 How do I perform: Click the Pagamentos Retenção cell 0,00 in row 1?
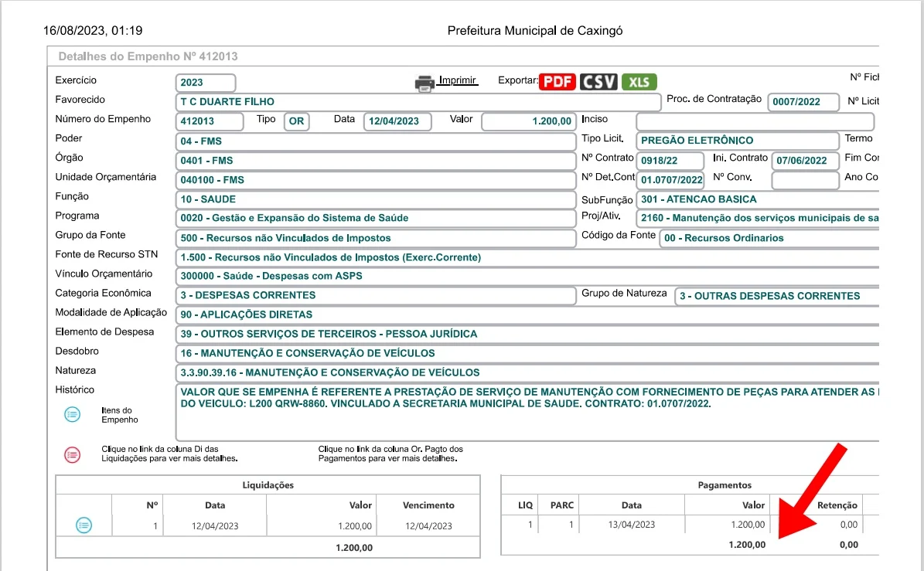pyautogui.click(x=849, y=525)
